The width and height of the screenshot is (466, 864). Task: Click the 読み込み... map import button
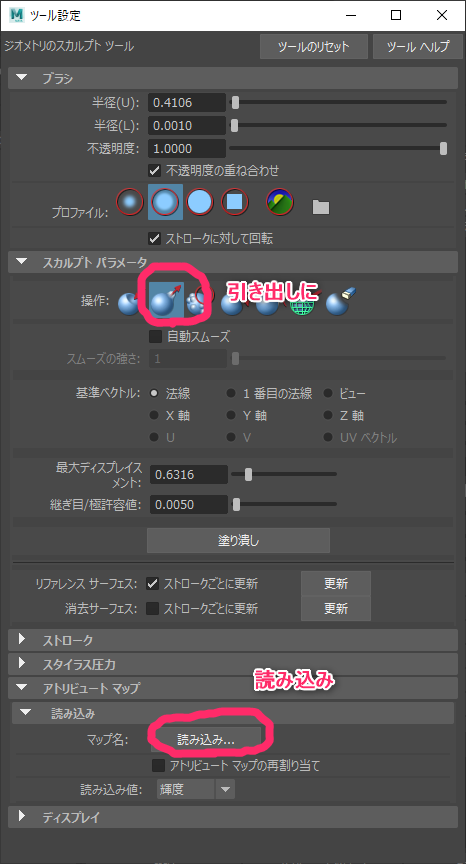pos(205,739)
